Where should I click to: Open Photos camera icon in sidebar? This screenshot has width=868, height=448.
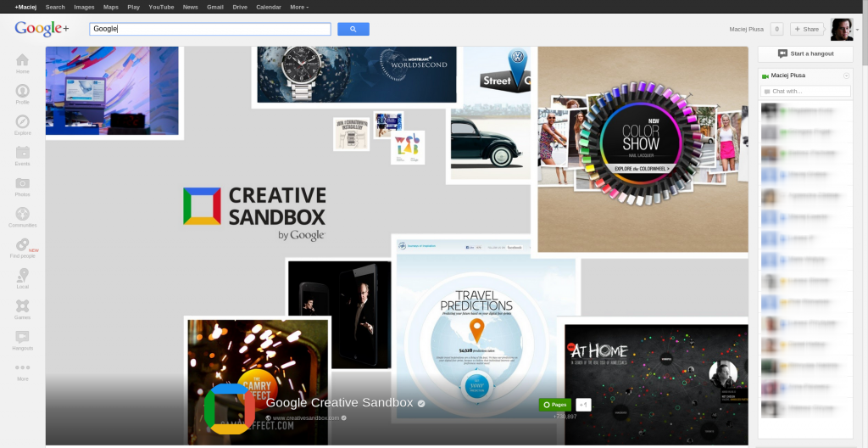coord(23,183)
